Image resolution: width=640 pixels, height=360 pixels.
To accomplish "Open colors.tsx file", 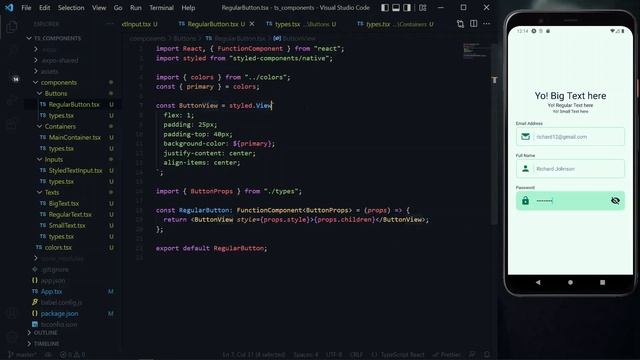I will point(58,247).
